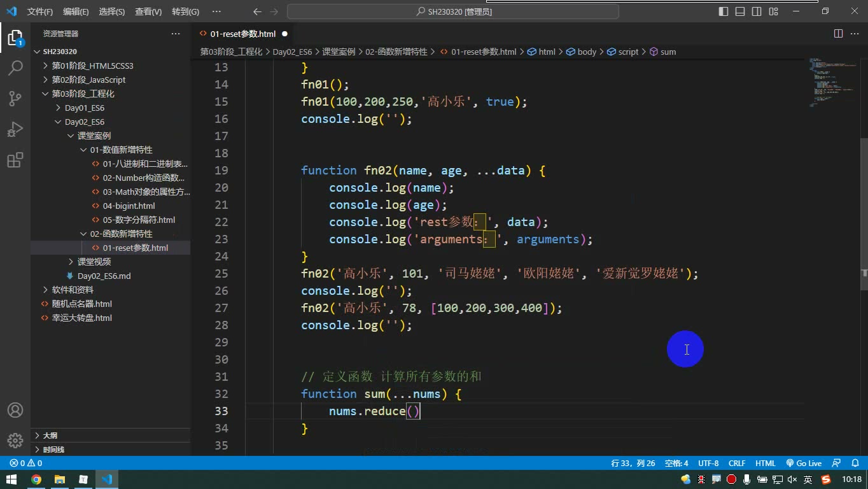868x489 pixels.
Task: Toggle primary side bar layout button
Action: click(x=724, y=11)
